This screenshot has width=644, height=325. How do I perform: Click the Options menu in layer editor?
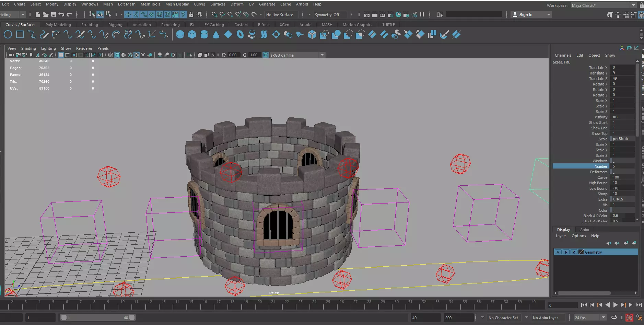(578, 236)
